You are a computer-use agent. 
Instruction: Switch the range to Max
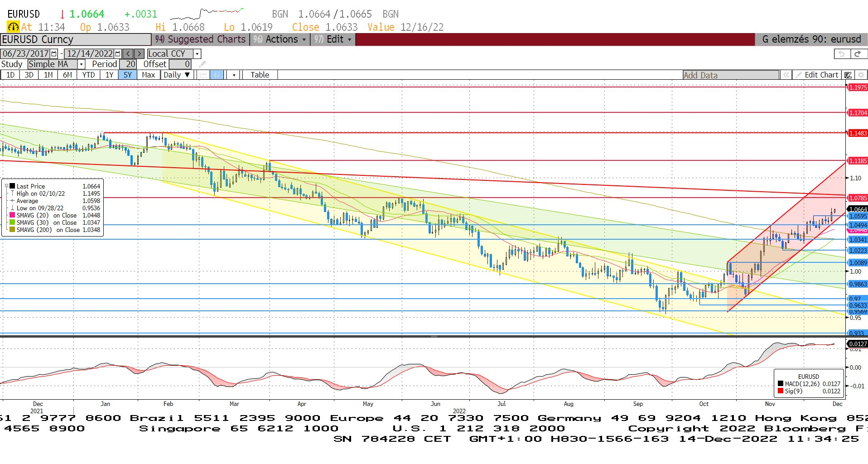(148, 75)
